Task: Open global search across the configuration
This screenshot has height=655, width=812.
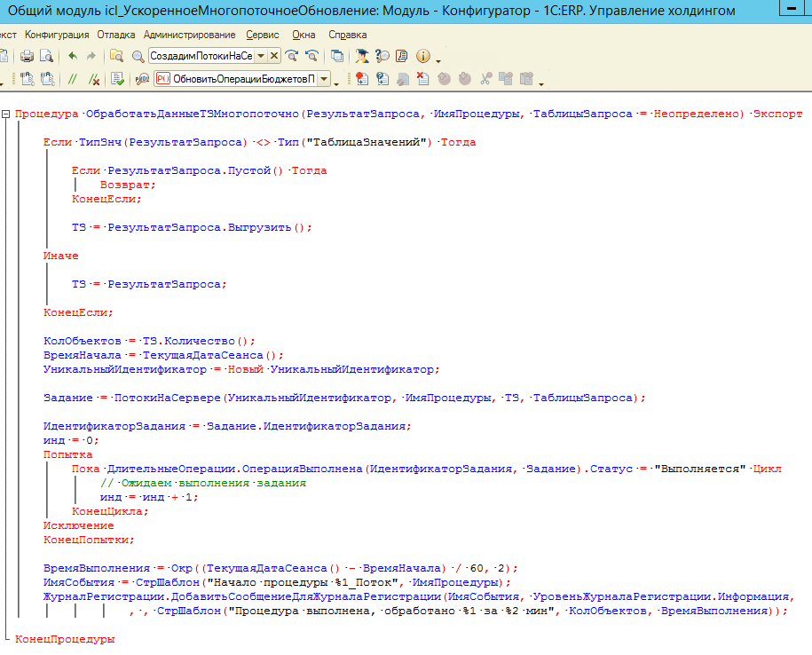Action: 117,56
